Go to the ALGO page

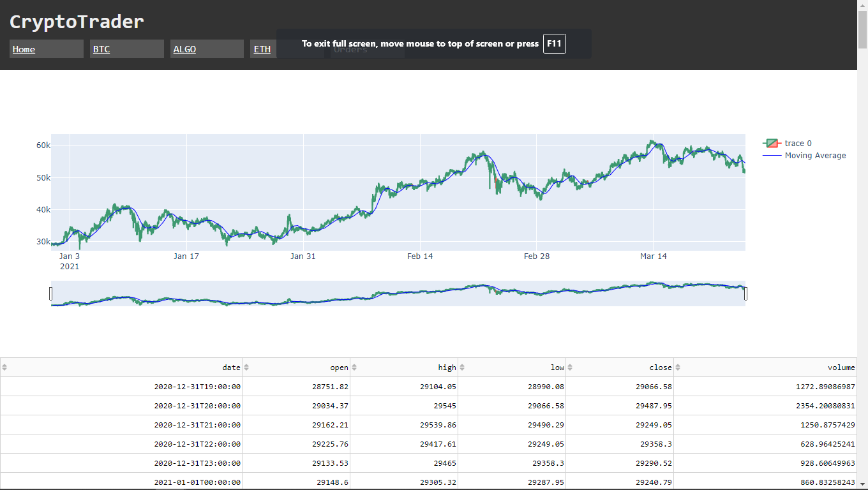pyautogui.click(x=184, y=49)
